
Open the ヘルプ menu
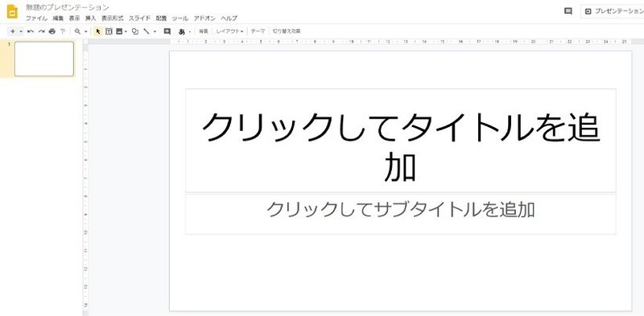click(x=229, y=18)
